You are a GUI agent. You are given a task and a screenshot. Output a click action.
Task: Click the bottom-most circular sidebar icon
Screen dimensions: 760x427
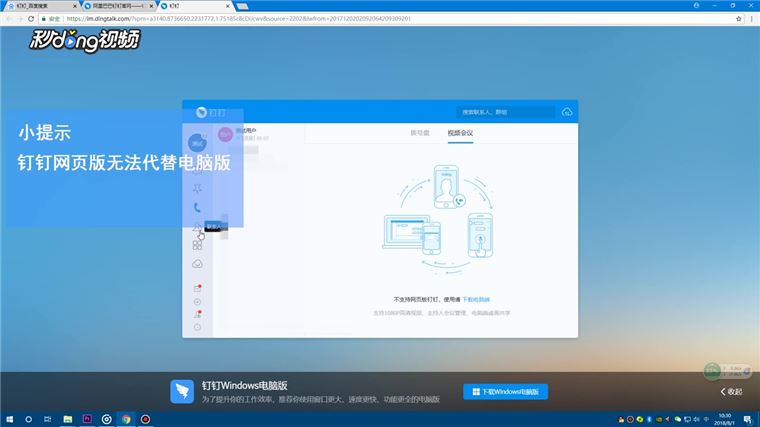(x=197, y=327)
